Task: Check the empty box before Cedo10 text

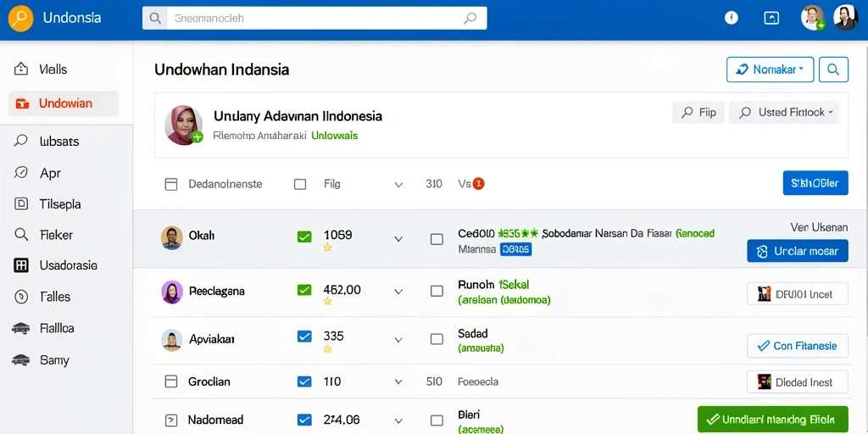Action: pyautogui.click(x=437, y=239)
